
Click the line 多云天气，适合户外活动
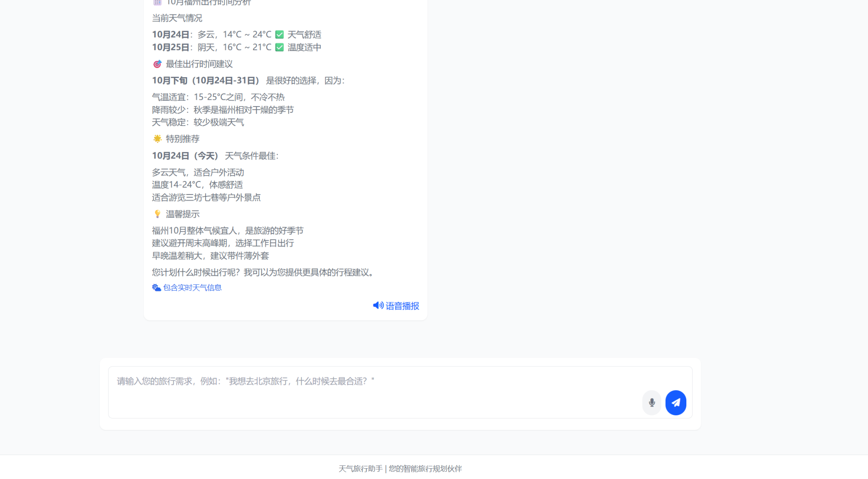198,172
